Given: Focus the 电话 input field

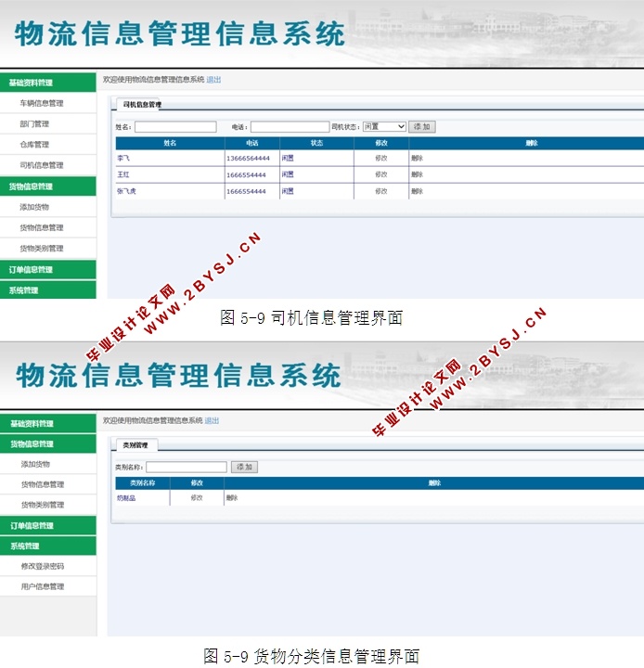Looking at the screenshot, I should pos(290,127).
